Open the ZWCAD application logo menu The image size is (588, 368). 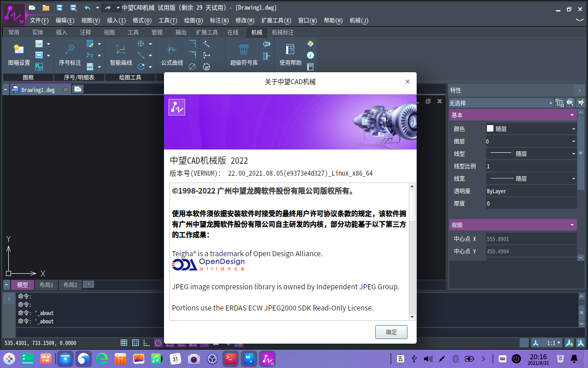[14, 15]
